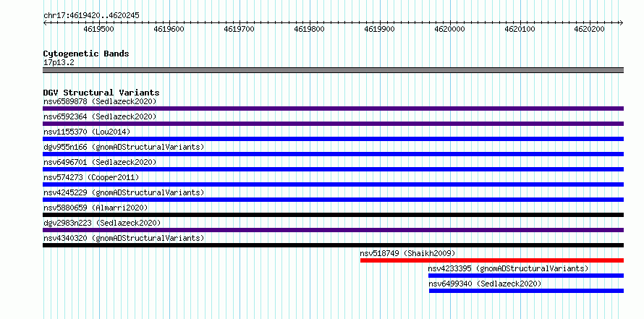The image size is (644, 319).
Task: Click ruler position 4619500
Action: [x=98, y=29]
